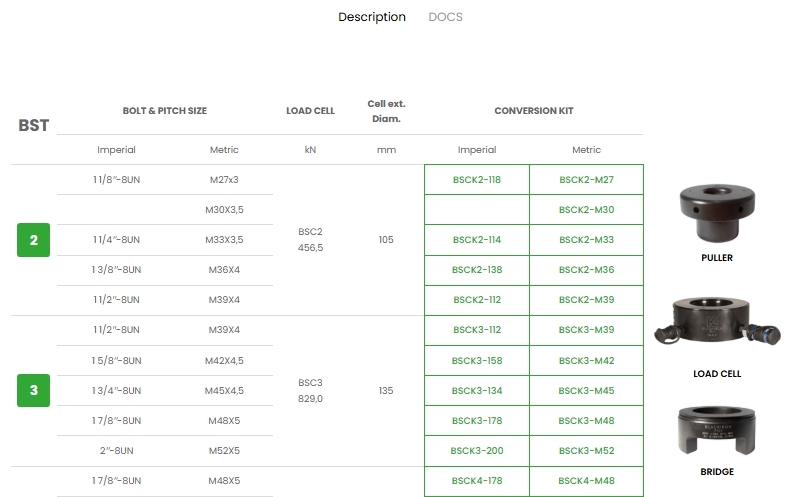Open the BSCK2-112 kit entry
Image resolution: width=794 pixels, height=497 pixels.
[x=477, y=300]
